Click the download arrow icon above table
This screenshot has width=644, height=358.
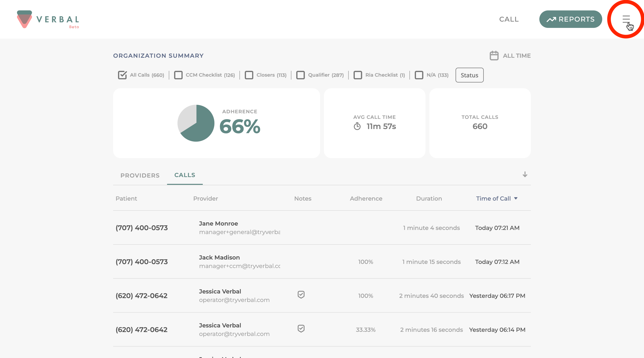pyautogui.click(x=525, y=174)
